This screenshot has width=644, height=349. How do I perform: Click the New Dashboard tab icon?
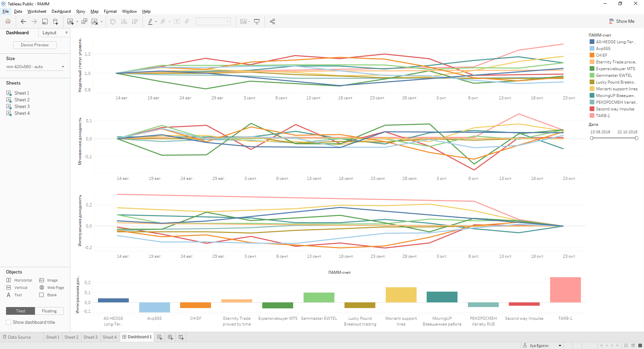point(170,337)
